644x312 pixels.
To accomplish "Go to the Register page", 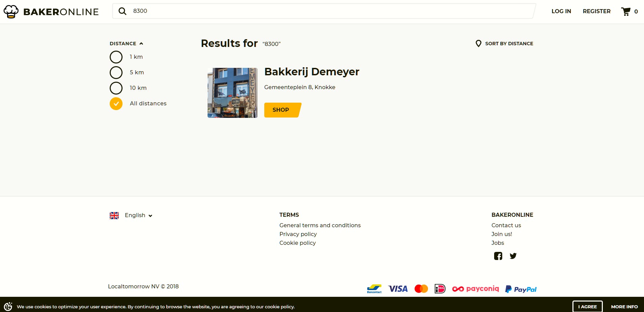I will coord(596,11).
